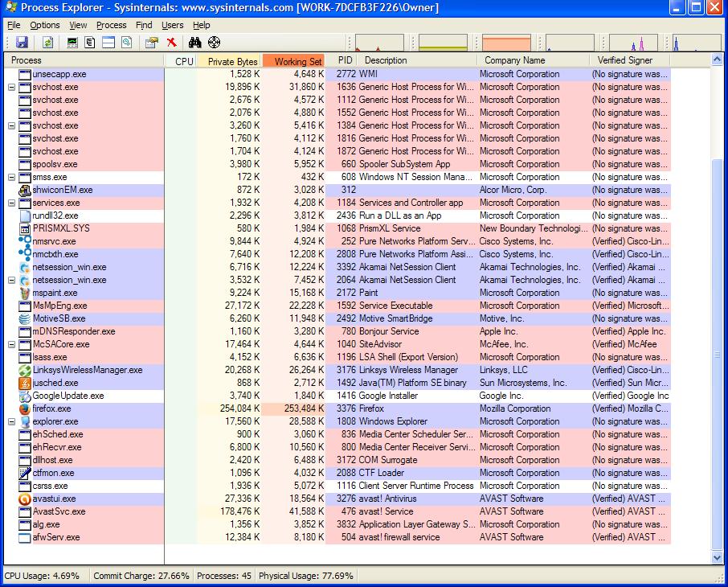Collapse the services.exe tree node
Screen dimensions: 728x587
(x=11, y=203)
